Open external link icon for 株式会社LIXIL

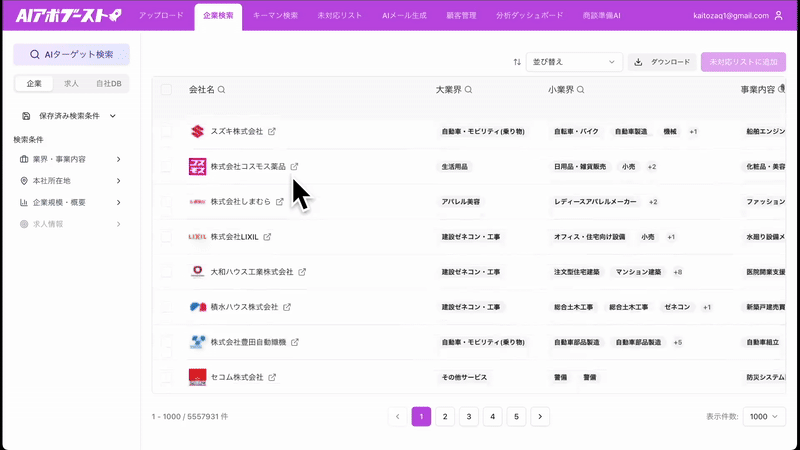[x=267, y=237]
